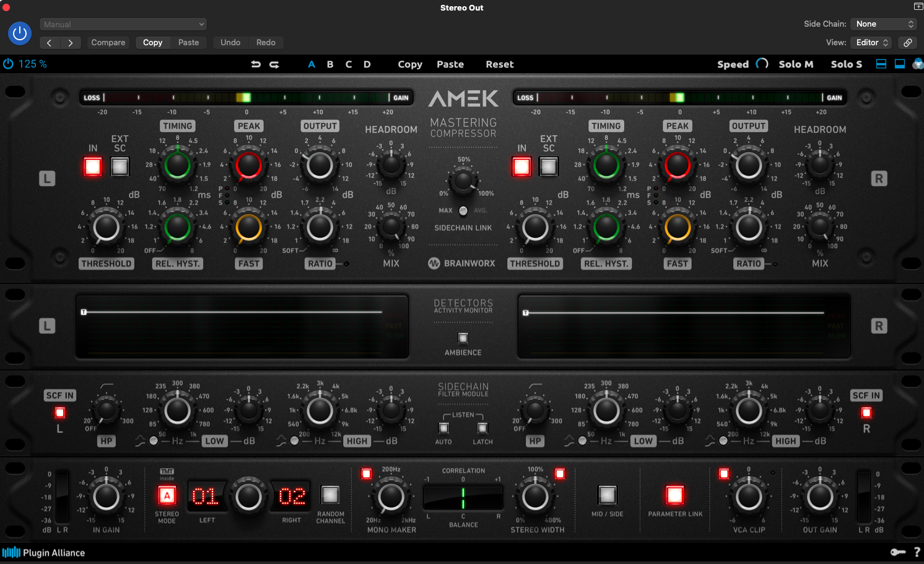Click the 01 LEFT channel display

point(206,496)
